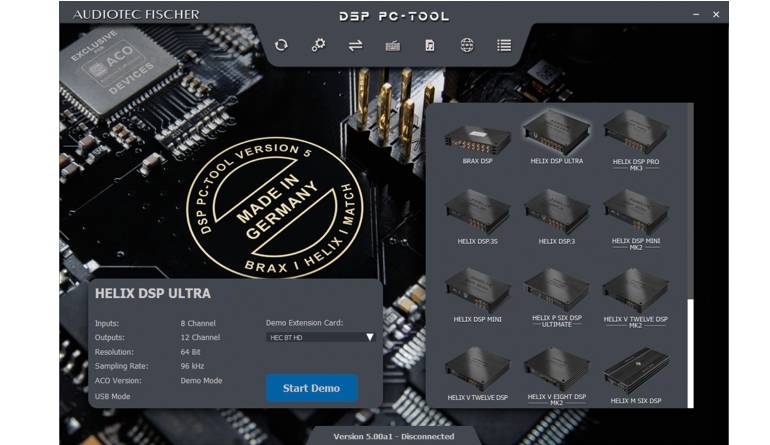
Task: Open the gears settings icon in toolbar
Action: [318, 45]
